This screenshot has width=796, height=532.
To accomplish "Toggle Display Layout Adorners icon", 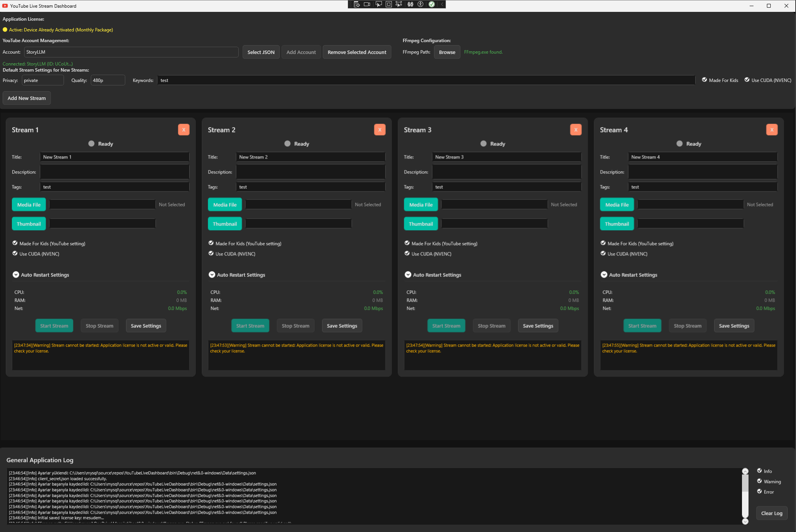I will pos(388,4).
